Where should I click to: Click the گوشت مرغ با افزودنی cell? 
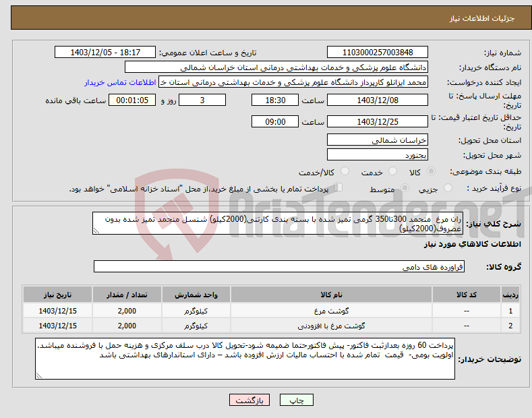click(x=331, y=326)
